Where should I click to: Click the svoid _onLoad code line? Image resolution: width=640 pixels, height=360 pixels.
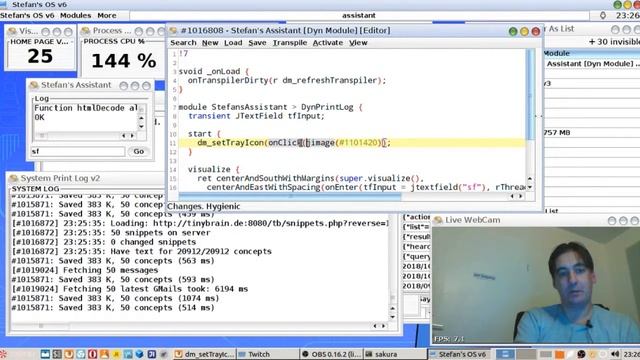click(x=213, y=71)
